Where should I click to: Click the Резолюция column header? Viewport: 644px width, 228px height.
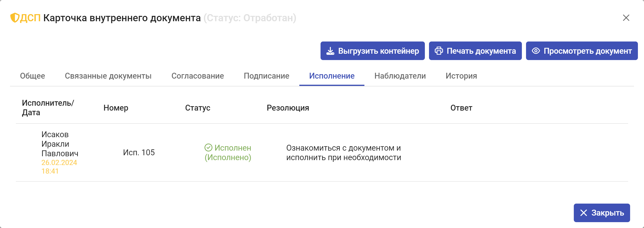tap(288, 108)
